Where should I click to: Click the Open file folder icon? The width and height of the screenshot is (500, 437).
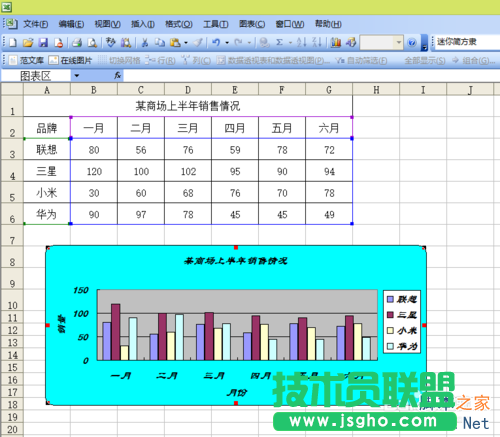28,42
